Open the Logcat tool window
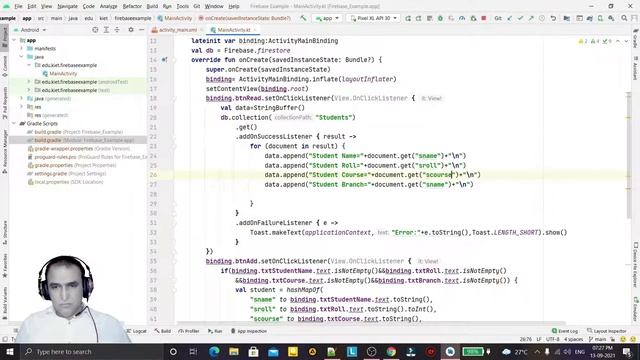640x360 pixels. pos(137,331)
